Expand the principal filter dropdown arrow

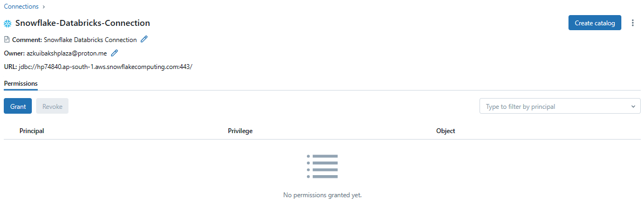[633, 106]
